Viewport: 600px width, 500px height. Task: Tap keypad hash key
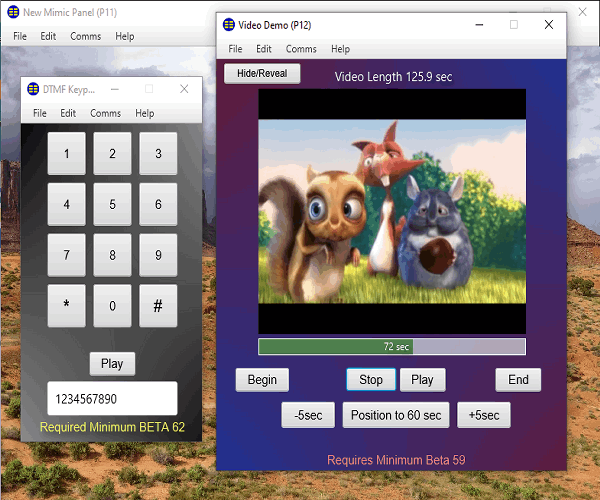pos(158,306)
